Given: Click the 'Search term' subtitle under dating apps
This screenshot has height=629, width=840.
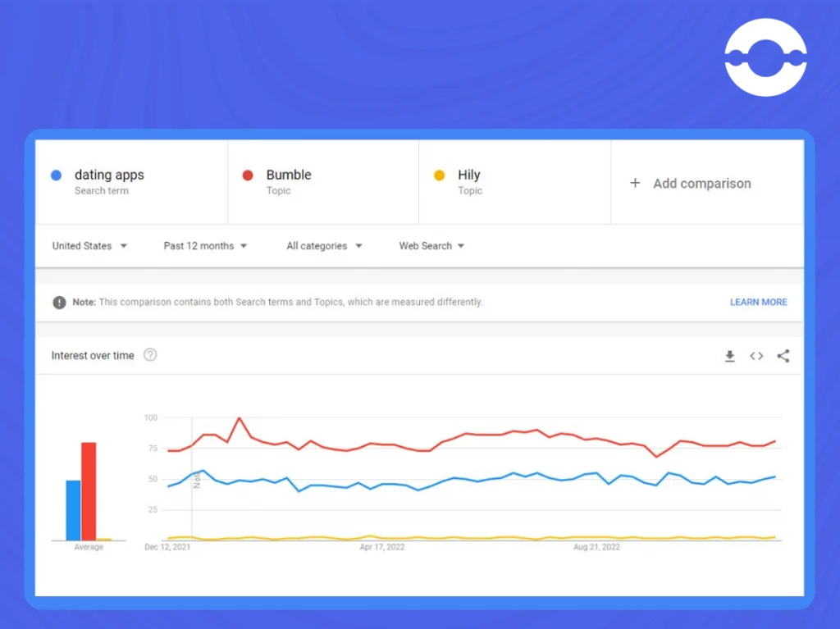Looking at the screenshot, I should [x=102, y=191].
